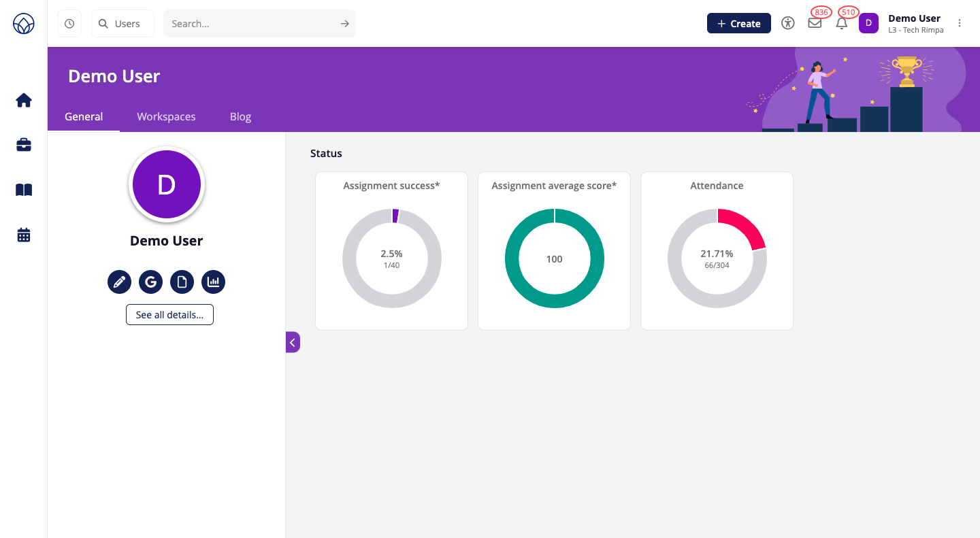This screenshot has height=538, width=980.
Task: Click the See all details button
Action: point(169,315)
